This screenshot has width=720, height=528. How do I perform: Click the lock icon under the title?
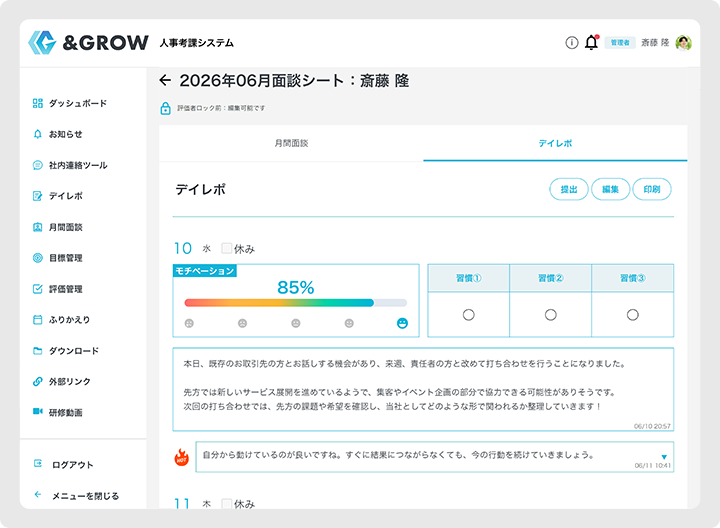tap(165, 108)
